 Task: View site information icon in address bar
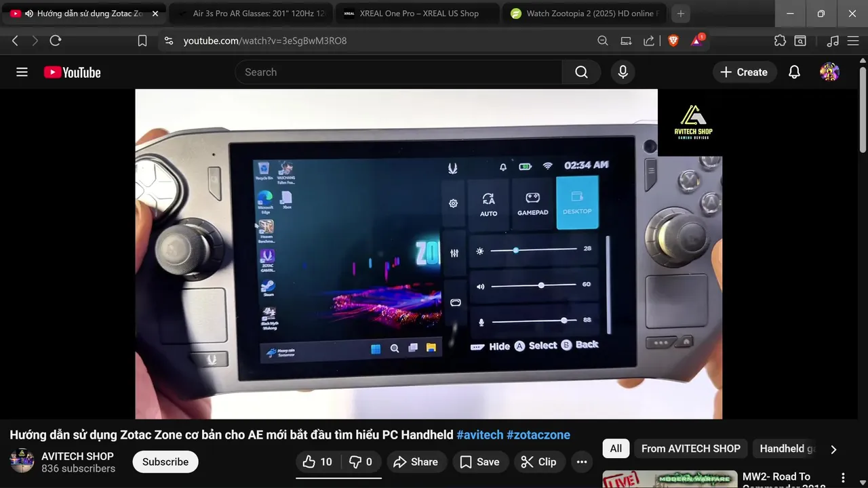[x=169, y=41]
